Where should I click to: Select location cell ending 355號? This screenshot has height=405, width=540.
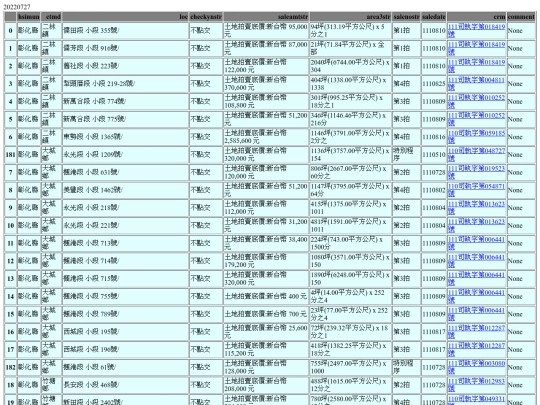pos(125,30)
